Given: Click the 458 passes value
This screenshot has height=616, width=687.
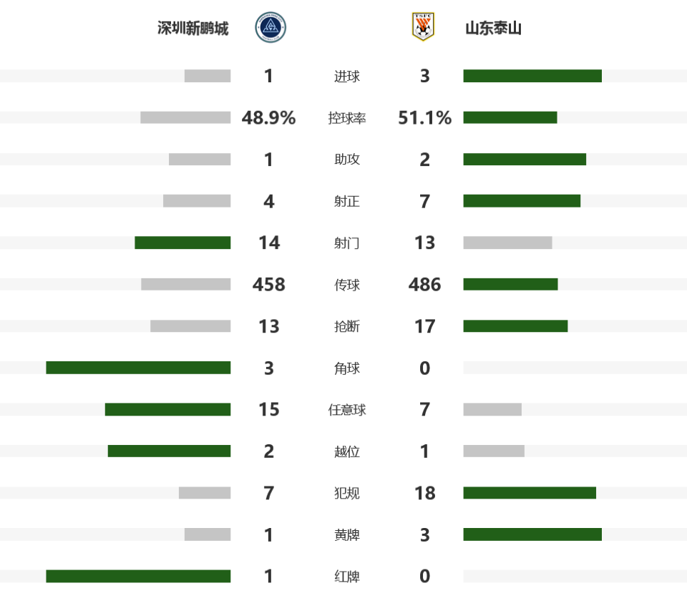Looking at the screenshot, I should click(x=268, y=285).
